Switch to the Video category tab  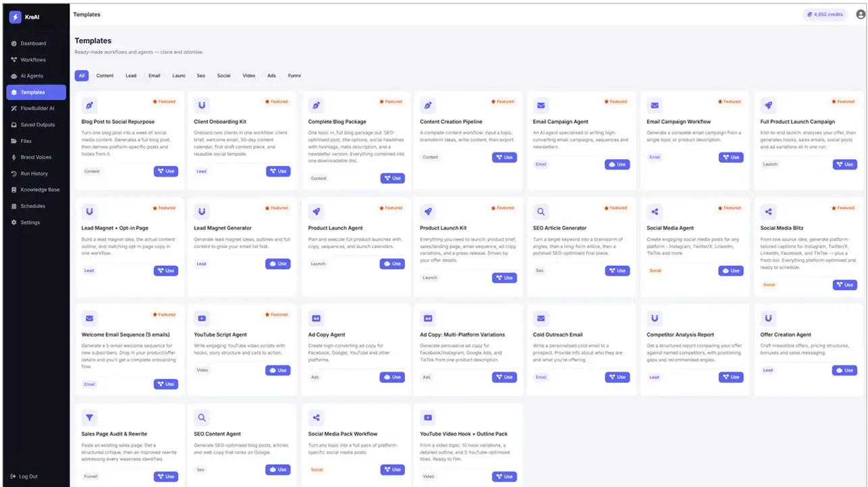[x=249, y=76]
